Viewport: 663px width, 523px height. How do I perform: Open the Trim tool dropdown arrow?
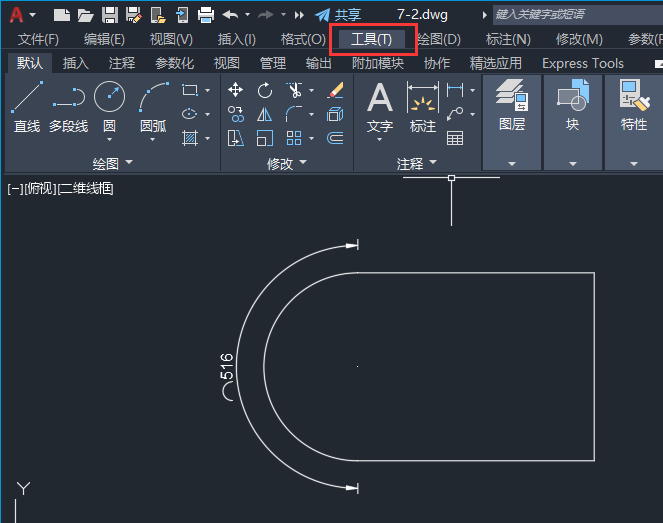point(312,90)
